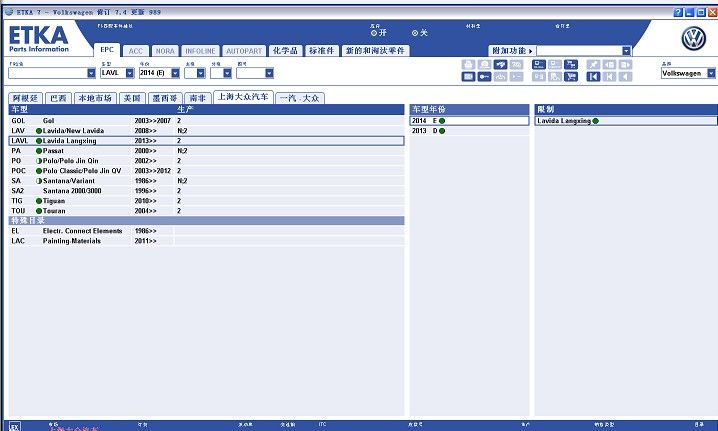This screenshot has height=431, width=718.
Task: Select the Gol model row
Action: pos(207,121)
